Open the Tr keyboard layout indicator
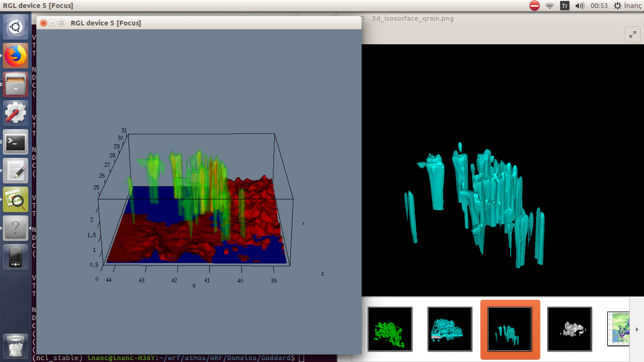Image resolution: width=644 pixels, height=362 pixels. [x=565, y=6]
